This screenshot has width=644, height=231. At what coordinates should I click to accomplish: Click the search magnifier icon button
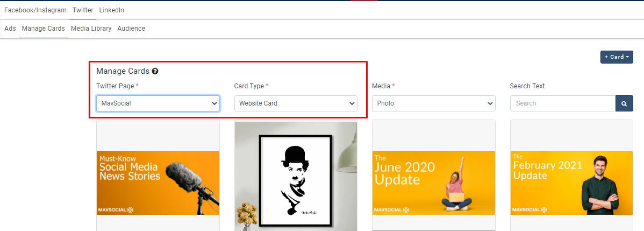[624, 103]
